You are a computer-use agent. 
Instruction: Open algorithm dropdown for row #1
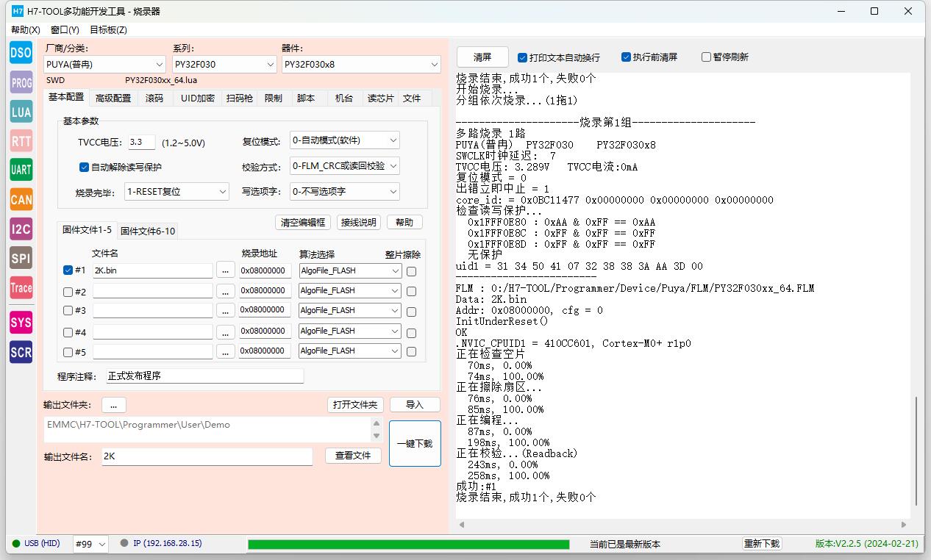(x=350, y=270)
